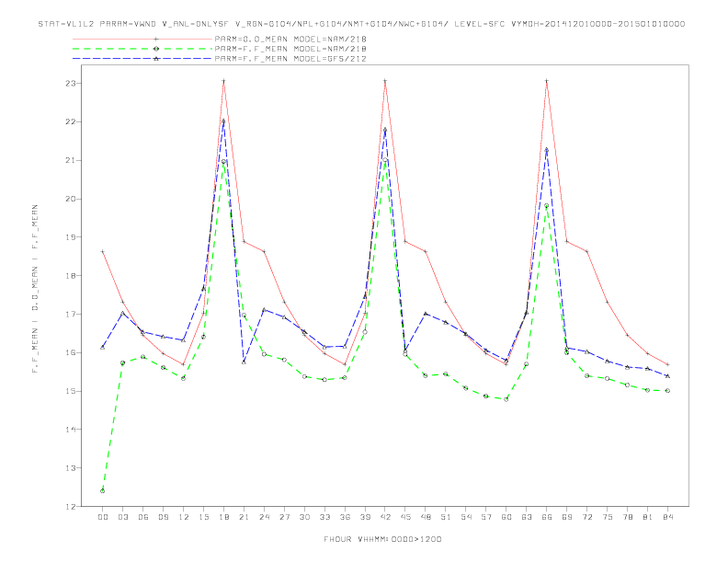
Task: Click x-axis tick label 33
Action: coord(324,517)
